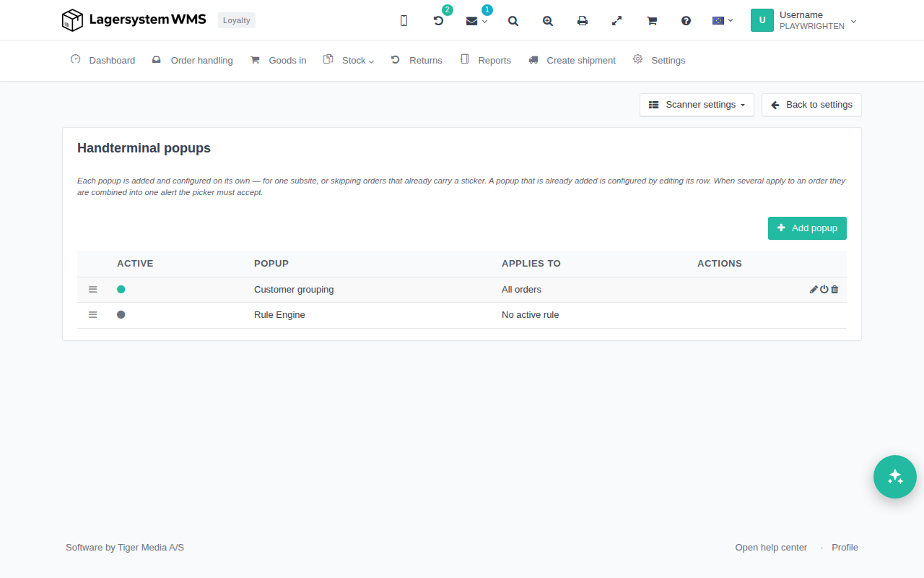924x578 pixels.
Task: Select Goods in from the navigation
Action: click(x=279, y=61)
